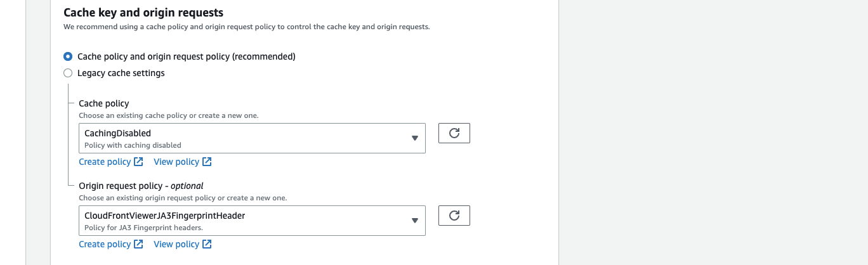The image size is (868, 265).
Task: Click the arrow on the CloudFrontViewerJA3FingerprintHeader dropdown
Action: pos(415,221)
